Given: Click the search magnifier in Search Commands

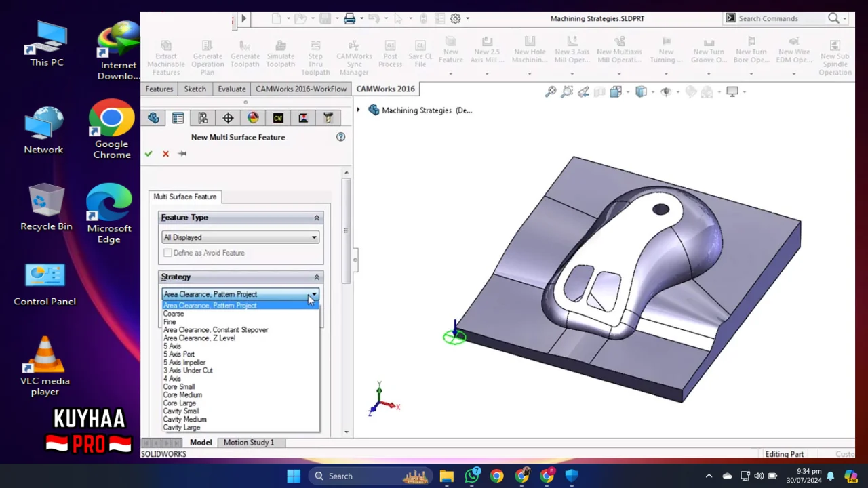Looking at the screenshot, I should (833, 18).
